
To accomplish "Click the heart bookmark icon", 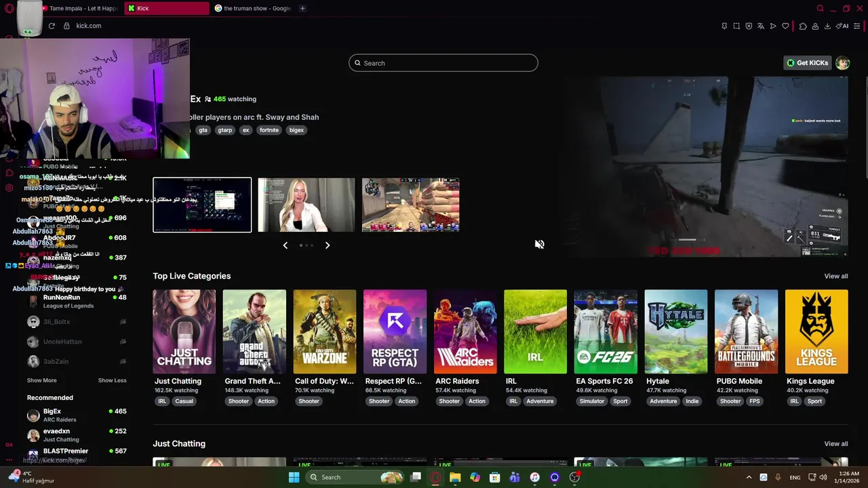I will [785, 26].
